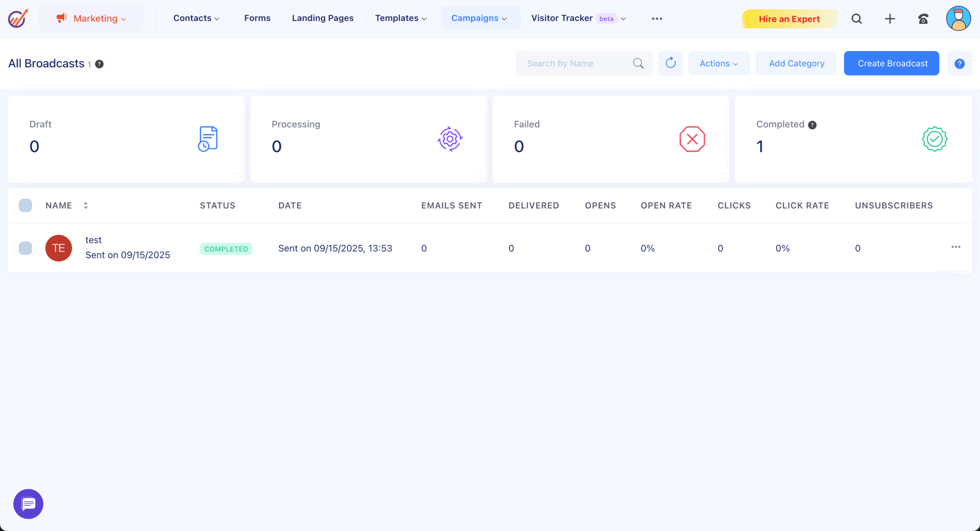This screenshot has width=980, height=531.
Task: Click the blue help question icon
Action: point(959,64)
